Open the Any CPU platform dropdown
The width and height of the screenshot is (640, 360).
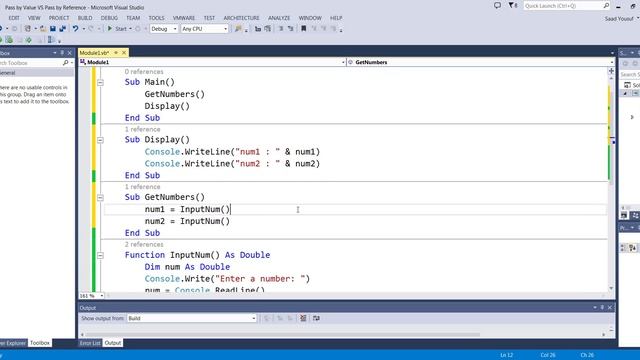click(204, 29)
